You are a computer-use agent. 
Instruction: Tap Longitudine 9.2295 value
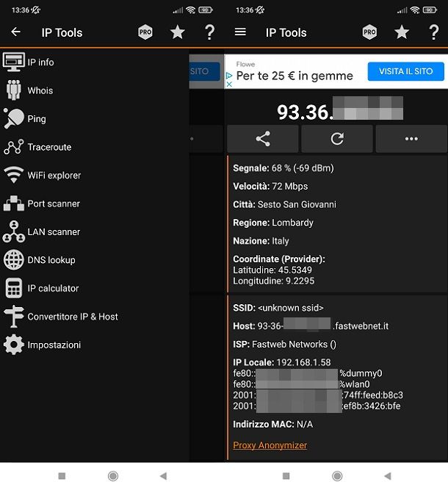(x=273, y=281)
